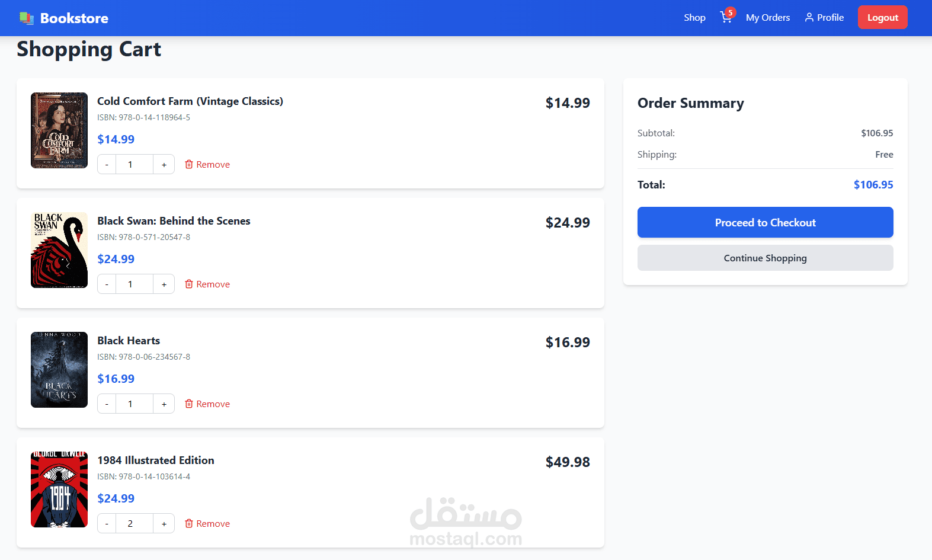This screenshot has width=932, height=560.
Task: Open the Cold Comfort Farm cover thumbnail
Action: click(x=59, y=130)
